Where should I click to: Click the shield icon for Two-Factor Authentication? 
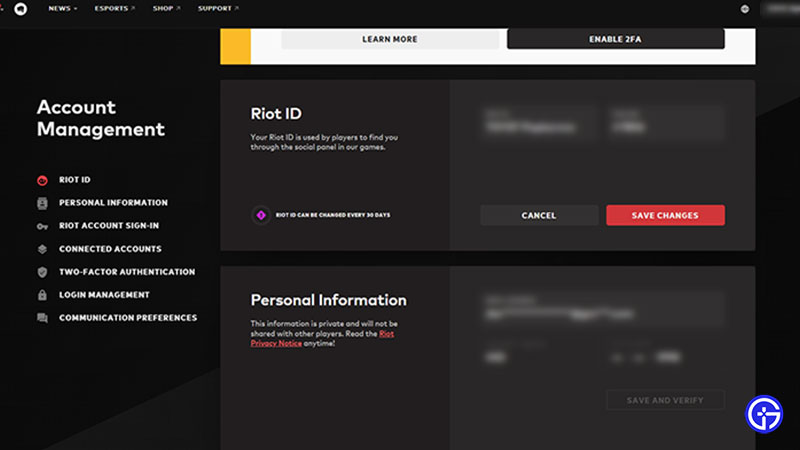click(x=42, y=272)
